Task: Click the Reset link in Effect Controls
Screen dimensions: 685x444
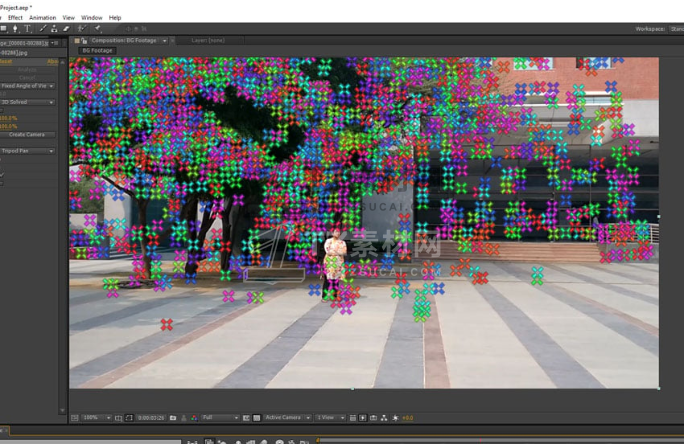Action: (x=6, y=62)
